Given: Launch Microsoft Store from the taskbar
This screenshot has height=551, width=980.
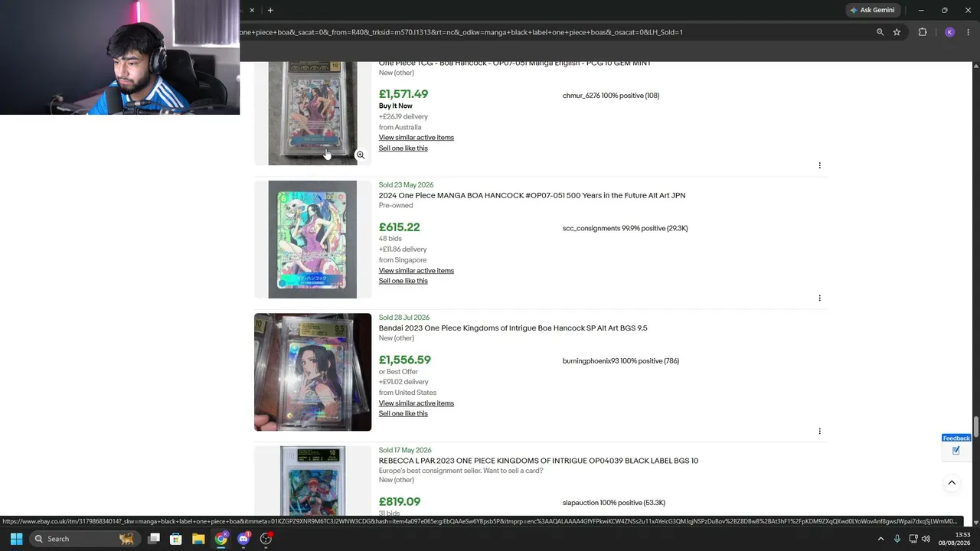Looking at the screenshot, I should point(176,539).
